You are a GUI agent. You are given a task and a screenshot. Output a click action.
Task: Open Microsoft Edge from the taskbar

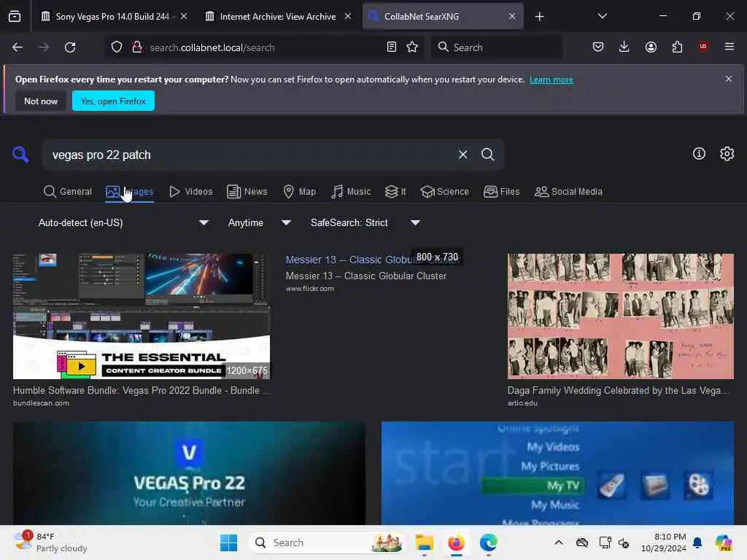pyautogui.click(x=488, y=542)
